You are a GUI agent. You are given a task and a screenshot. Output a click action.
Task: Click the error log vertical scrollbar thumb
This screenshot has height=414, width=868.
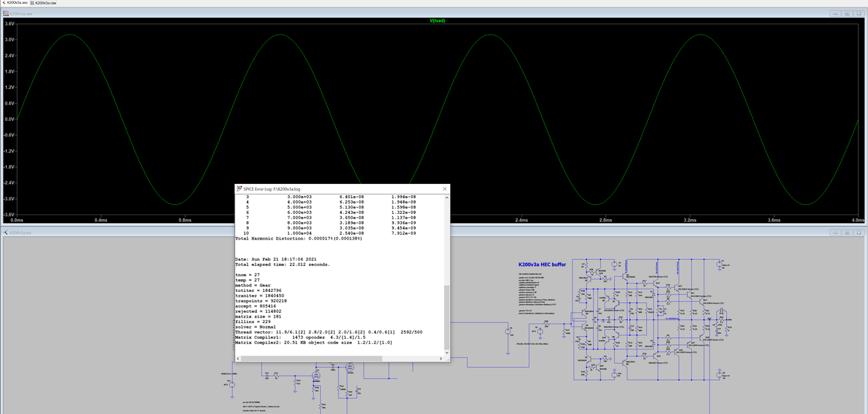(446, 317)
